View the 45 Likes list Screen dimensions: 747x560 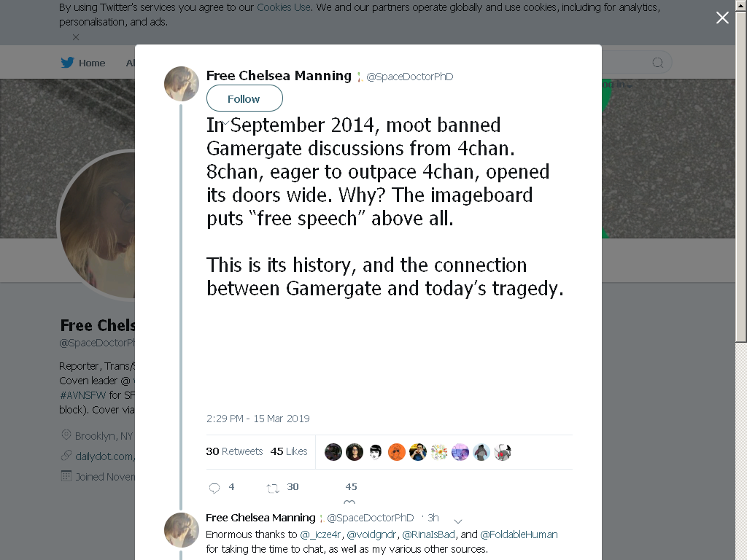pyautogui.click(x=289, y=451)
